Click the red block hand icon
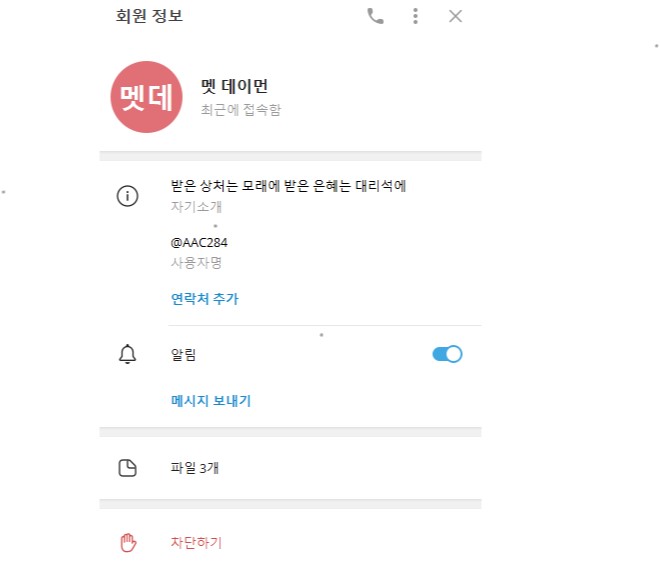This screenshot has height=564, width=660. tap(128, 543)
